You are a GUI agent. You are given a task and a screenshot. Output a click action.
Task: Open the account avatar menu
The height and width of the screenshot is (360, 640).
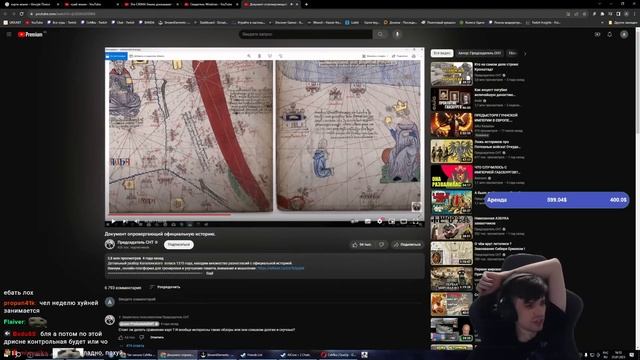(624, 35)
